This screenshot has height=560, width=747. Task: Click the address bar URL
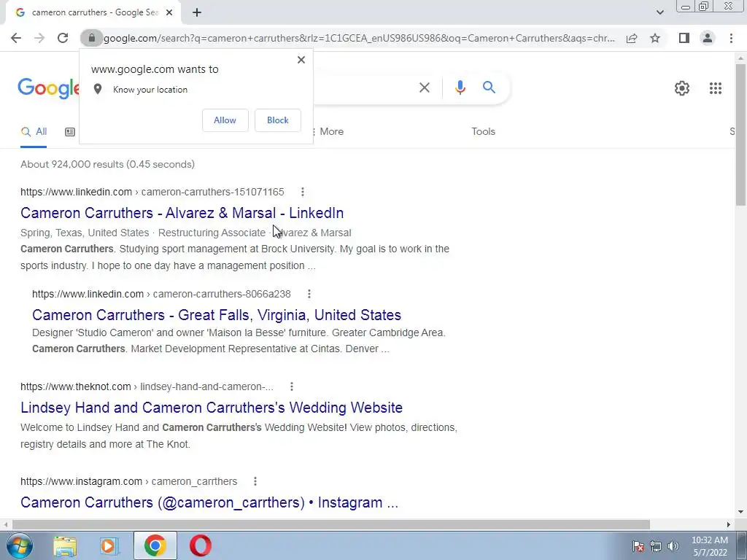pyautogui.click(x=359, y=38)
